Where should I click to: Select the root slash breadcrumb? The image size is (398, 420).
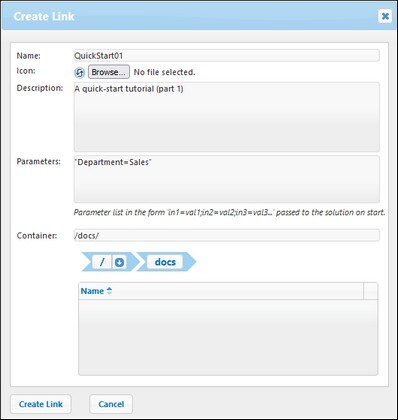pyautogui.click(x=102, y=262)
